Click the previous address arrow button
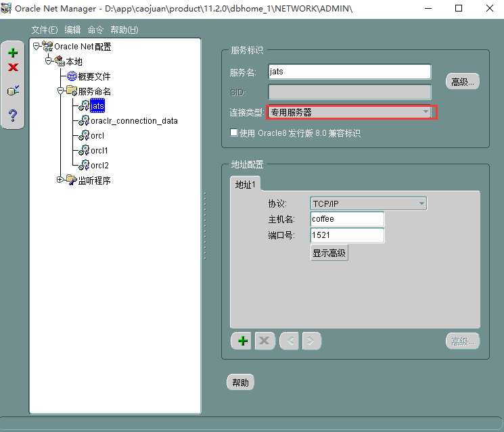Screen dimensions: 504x432 pyautogui.click(x=290, y=341)
